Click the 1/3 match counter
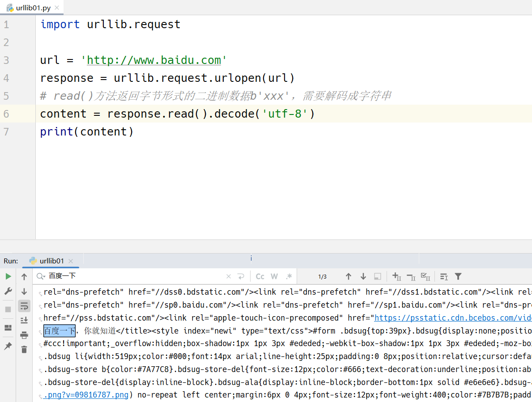Viewport: 532px width, 402px height. (x=322, y=277)
